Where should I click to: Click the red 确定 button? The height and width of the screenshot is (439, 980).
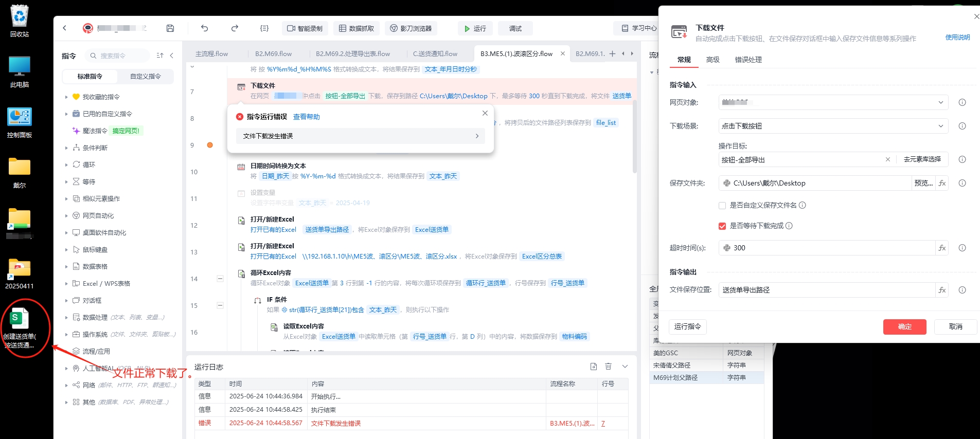coord(904,327)
